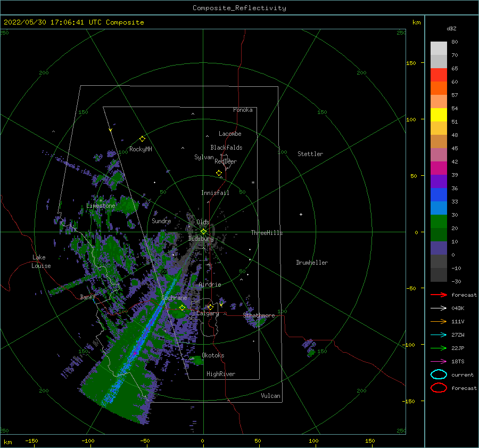Click the Banff town label
Viewport: 479px width, 448px height.
[88, 297]
